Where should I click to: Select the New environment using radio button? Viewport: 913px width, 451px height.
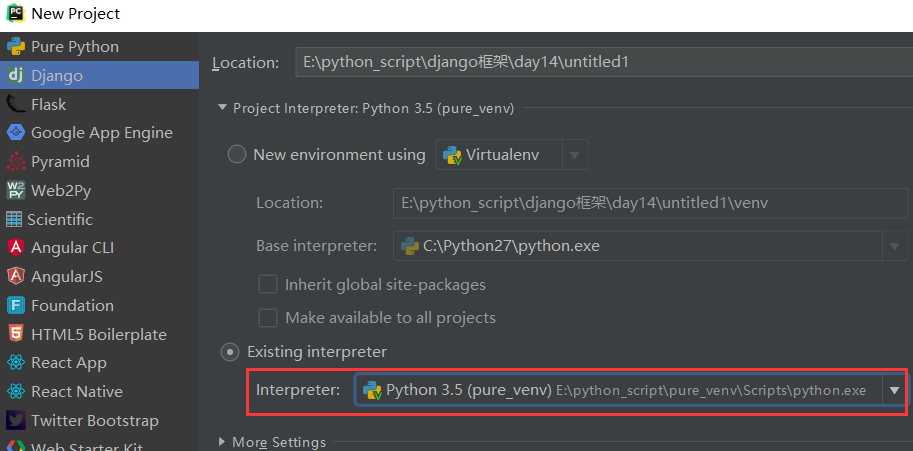[237, 155]
